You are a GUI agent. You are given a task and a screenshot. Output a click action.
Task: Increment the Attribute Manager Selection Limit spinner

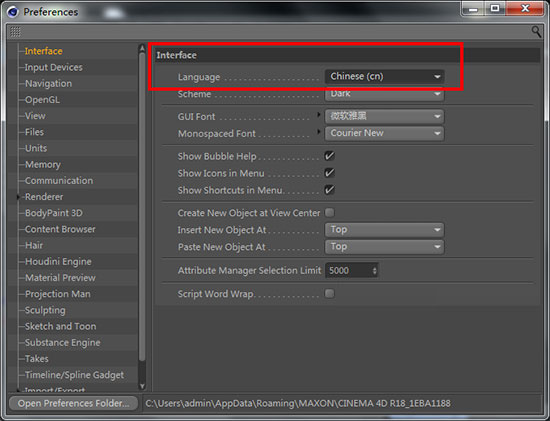pos(375,268)
